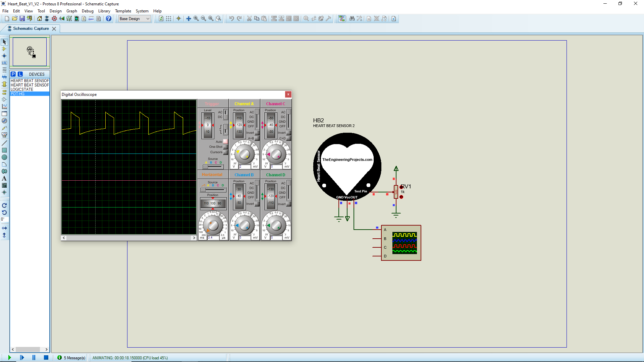Toggle the Trigger One-Shot button
The height and width of the screenshot is (362, 644).
click(x=225, y=147)
